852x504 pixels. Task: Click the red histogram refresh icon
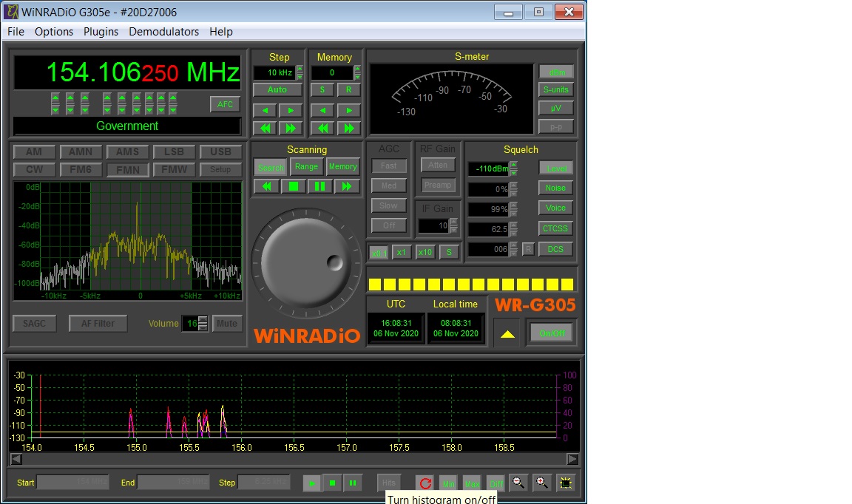point(425,483)
